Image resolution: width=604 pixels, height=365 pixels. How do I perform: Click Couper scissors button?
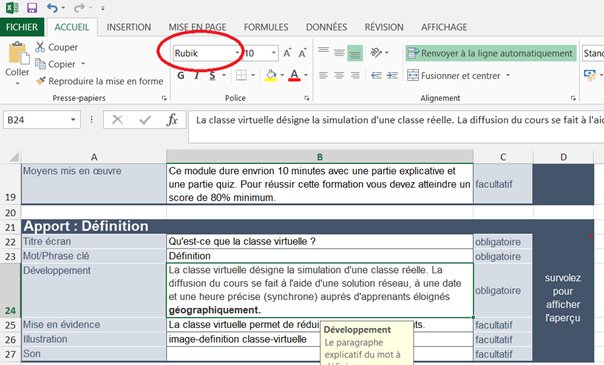[x=56, y=47]
